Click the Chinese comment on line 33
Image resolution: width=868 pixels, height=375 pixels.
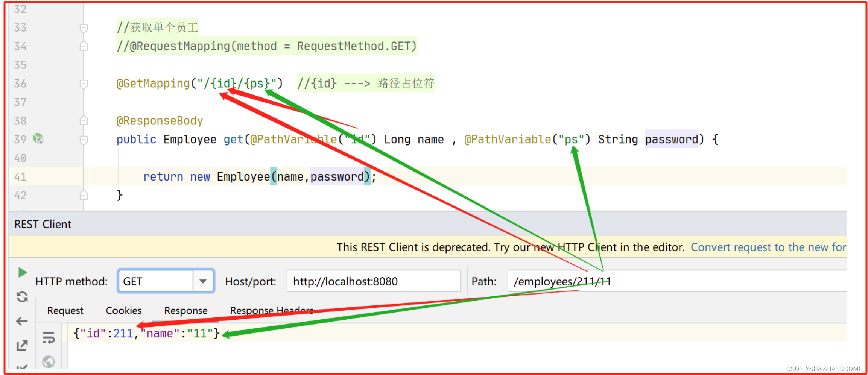[157, 27]
